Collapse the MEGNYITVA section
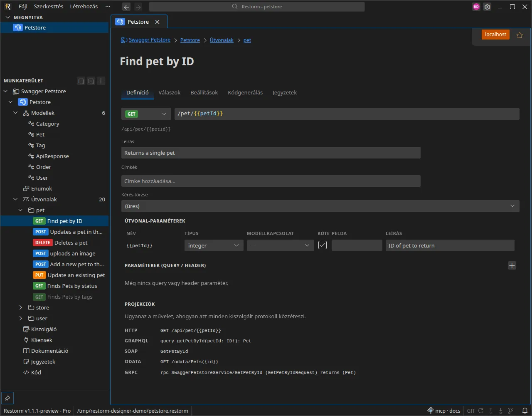 [x=7, y=17]
